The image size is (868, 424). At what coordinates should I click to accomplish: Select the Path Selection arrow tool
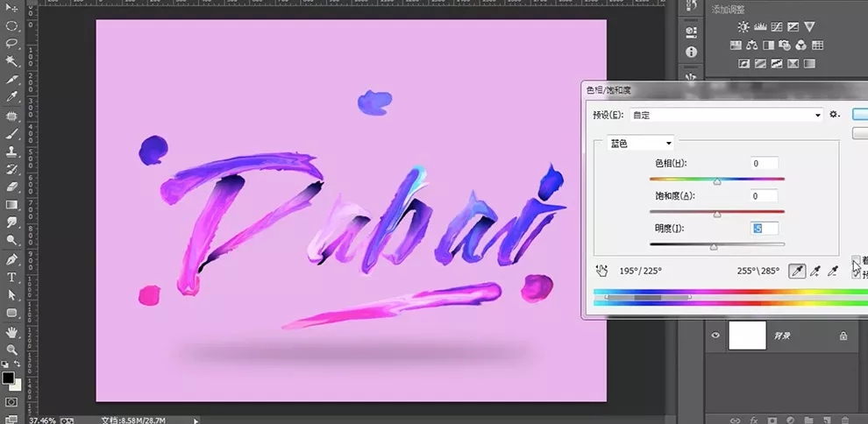click(11, 295)
